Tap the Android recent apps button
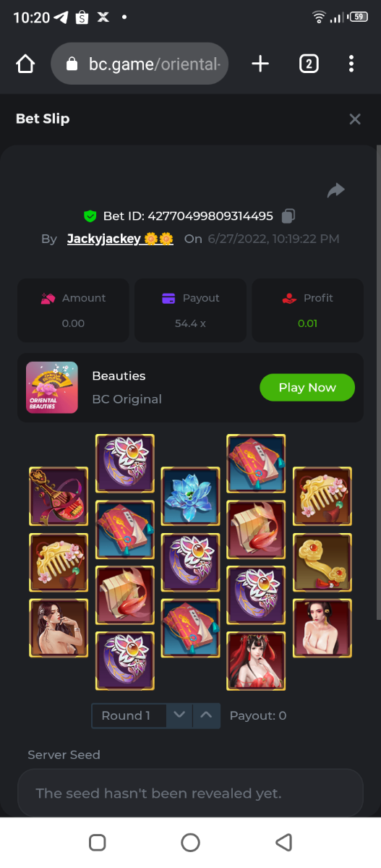381x868 pixels. [x=97, y=843]
